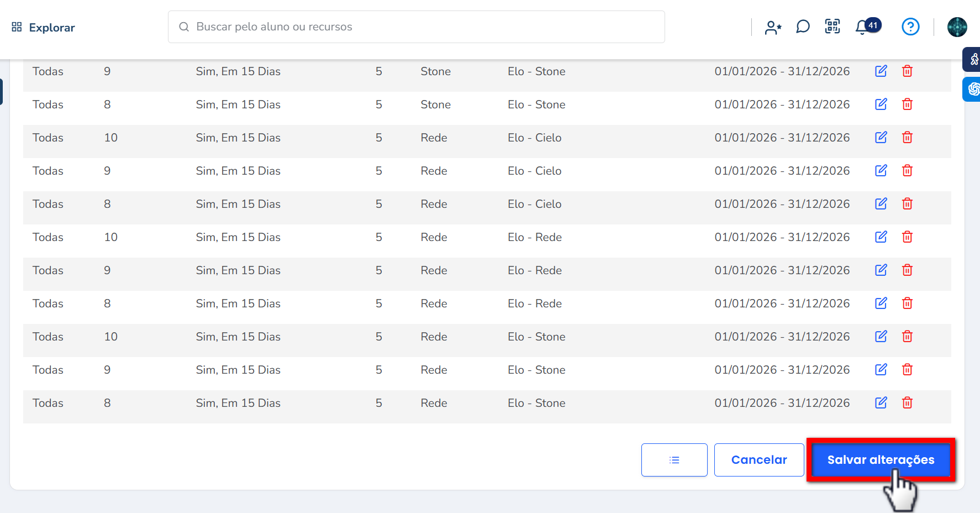Click the list view button beside Cancelar
The height and width of the screenshot is (513, 980).
[x=674, y=460]
